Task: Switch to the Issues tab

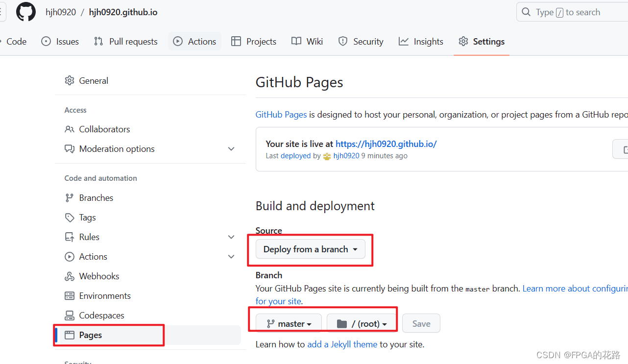Action: click(x=60, y=42)
